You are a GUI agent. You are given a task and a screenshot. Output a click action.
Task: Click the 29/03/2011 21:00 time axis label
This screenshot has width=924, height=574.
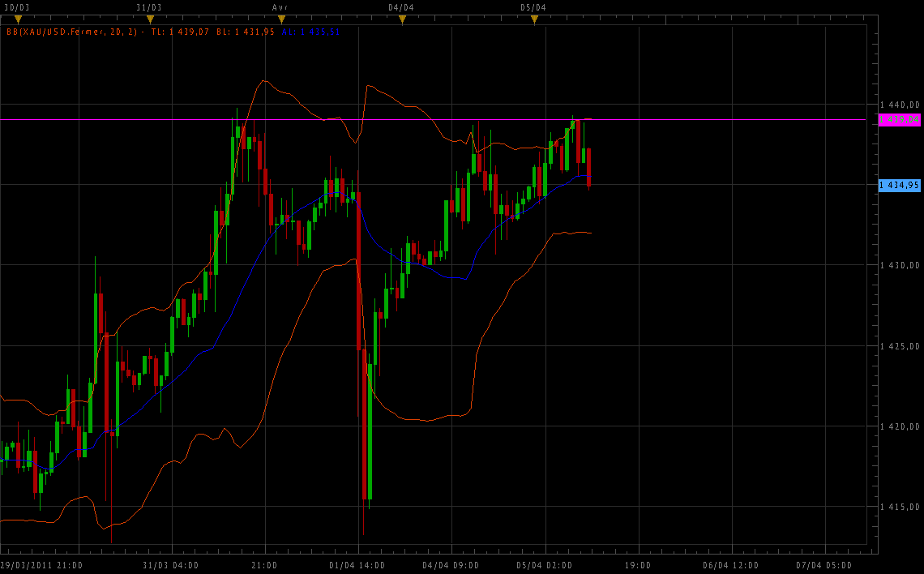point(41,565)
